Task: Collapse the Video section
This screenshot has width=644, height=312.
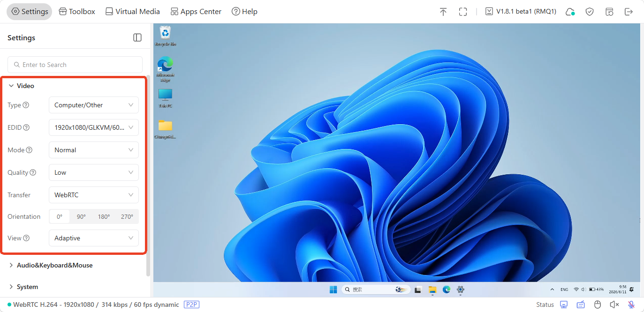Action: (21, 86)
